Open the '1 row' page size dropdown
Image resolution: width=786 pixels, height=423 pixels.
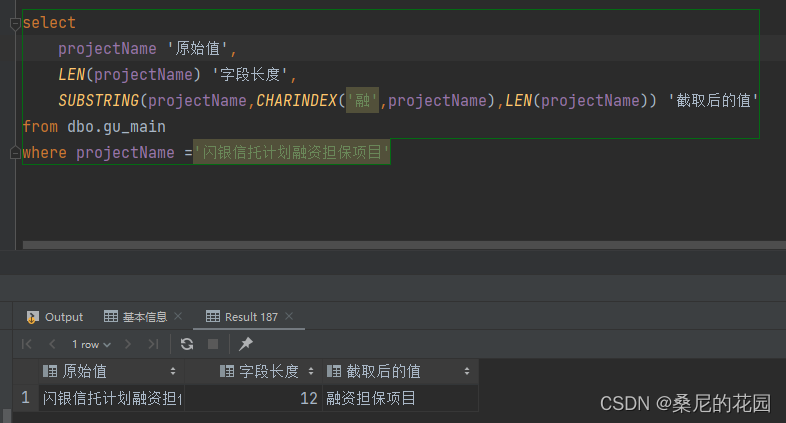pyautogui.click(x=90, y=344)
